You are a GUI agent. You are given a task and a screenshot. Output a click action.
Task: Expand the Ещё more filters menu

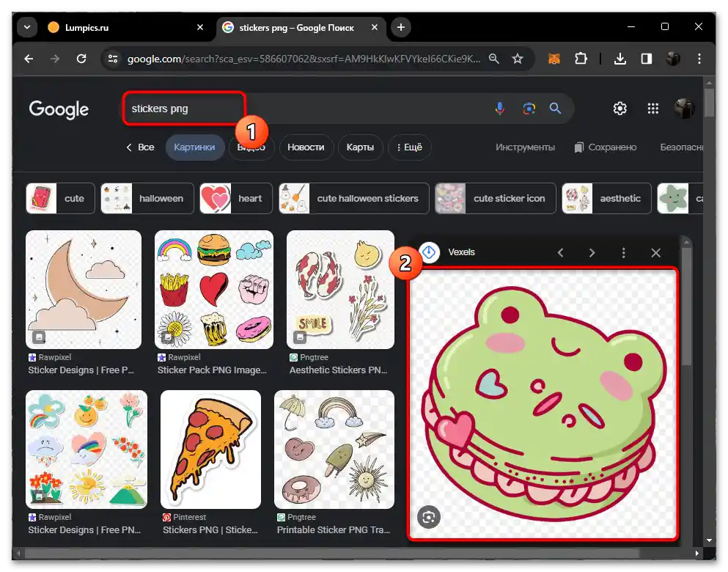[x=410, y=147]
